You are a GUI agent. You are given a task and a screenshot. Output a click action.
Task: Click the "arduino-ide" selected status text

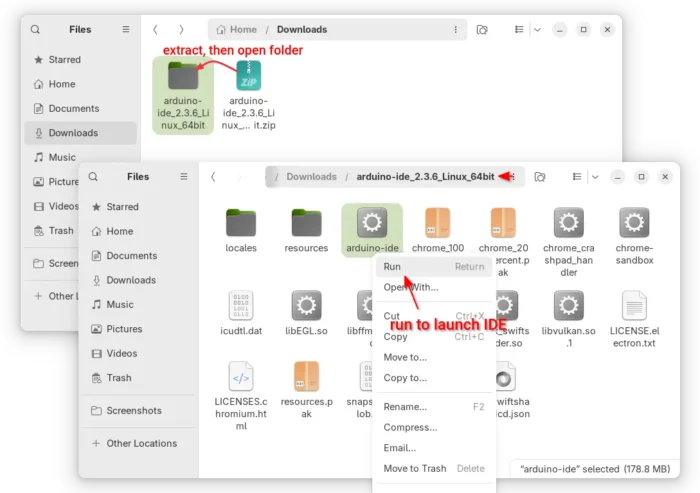(595, 469)
